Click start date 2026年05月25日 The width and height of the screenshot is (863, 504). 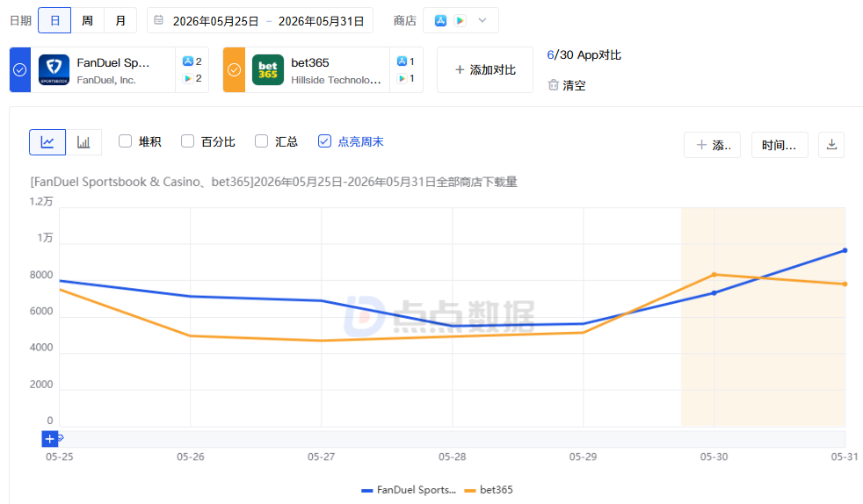pos(216,21)
